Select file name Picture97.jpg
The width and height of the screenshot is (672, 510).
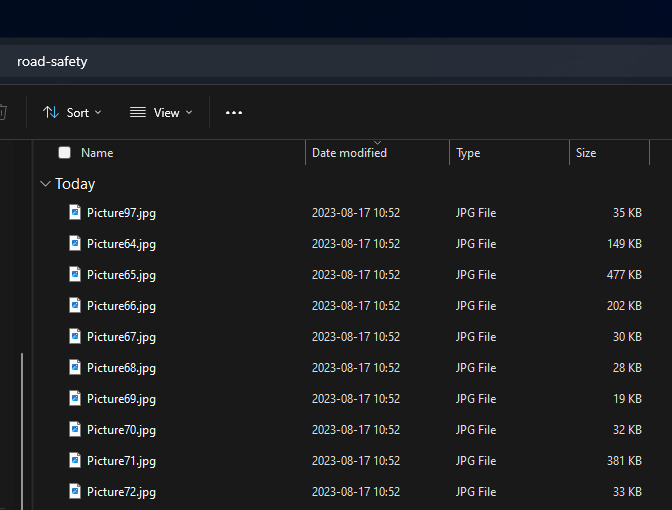[x=121, y=213]
